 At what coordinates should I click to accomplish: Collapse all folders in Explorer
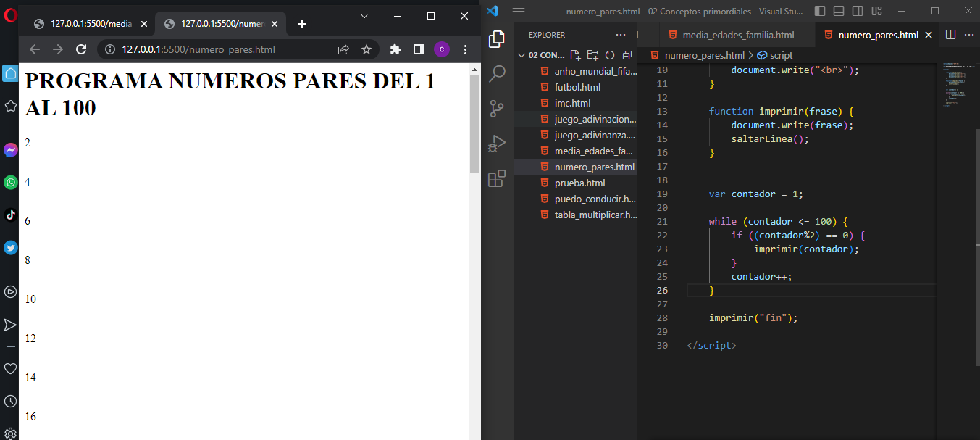pos(627,55)
